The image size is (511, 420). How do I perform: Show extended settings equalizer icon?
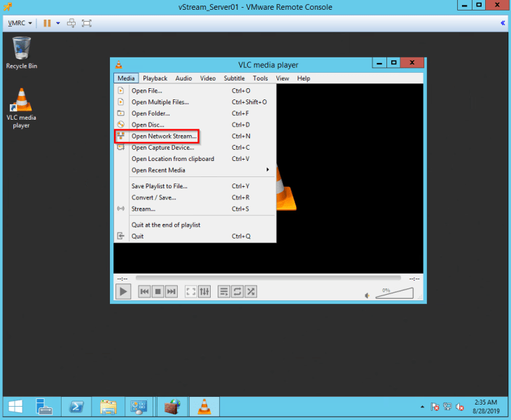pyautogui.click(x=204, y=291)
